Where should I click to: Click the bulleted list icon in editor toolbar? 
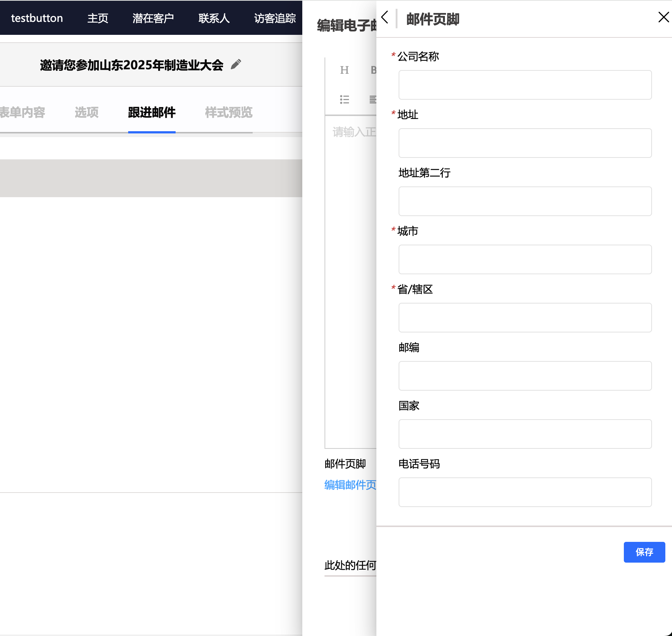[x=344, y=99]
